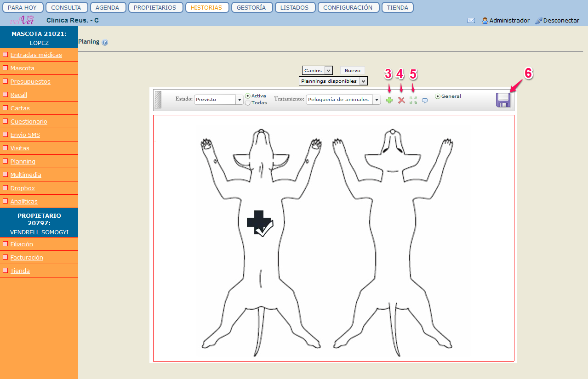The image size is (588, 379).
Task: Switch to the AGENDA tab
Action: click(x=107, y=7)
